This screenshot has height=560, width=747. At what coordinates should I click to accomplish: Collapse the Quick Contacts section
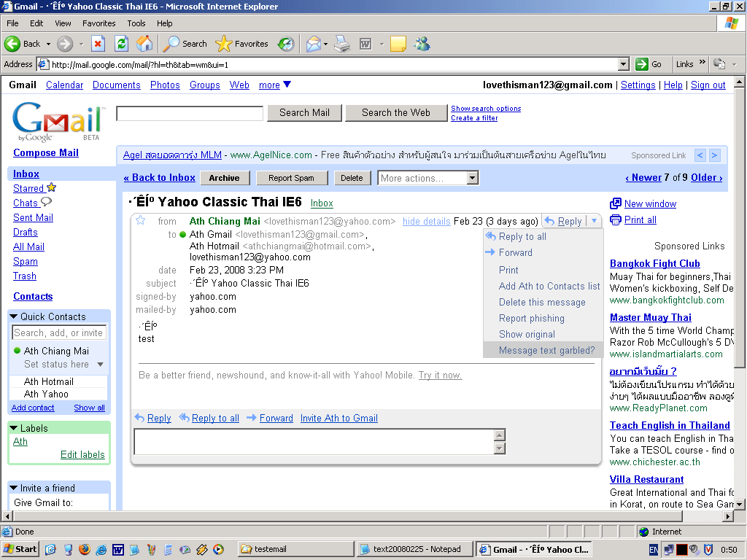coord(13,316)
